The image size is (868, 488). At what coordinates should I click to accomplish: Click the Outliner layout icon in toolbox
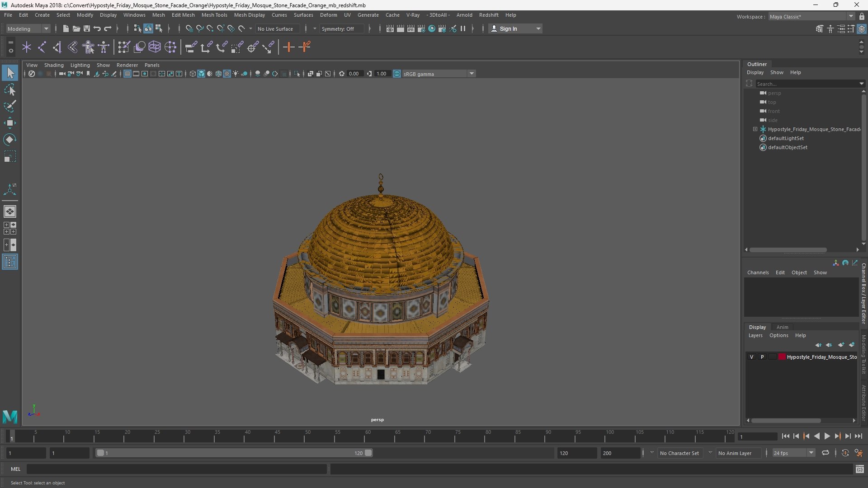click(x=10, y=262)
